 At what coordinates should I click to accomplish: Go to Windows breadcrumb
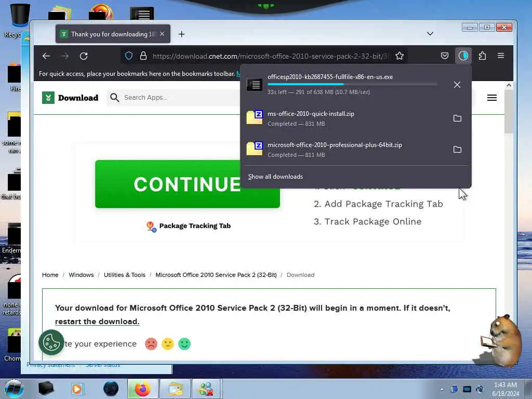(81, 275)
